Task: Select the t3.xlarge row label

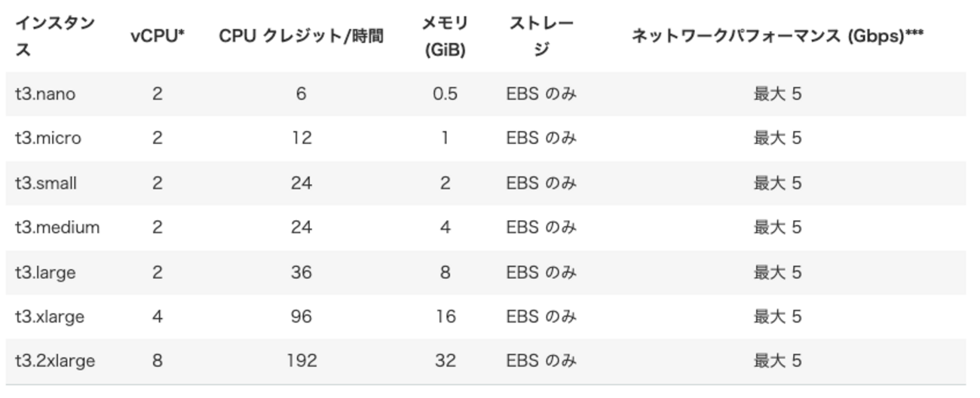Action: (x=50, y=317)
